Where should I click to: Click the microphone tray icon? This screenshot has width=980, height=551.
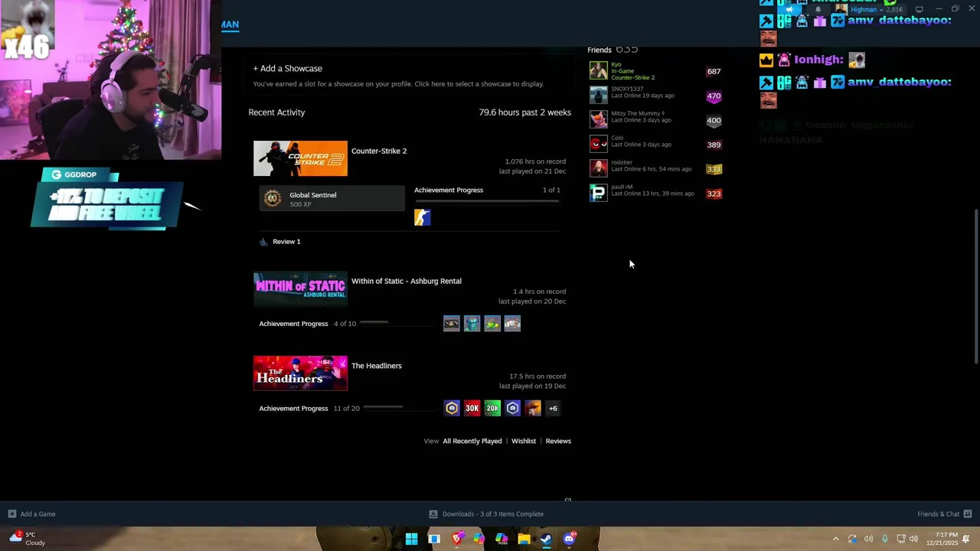tap(885, 539)
